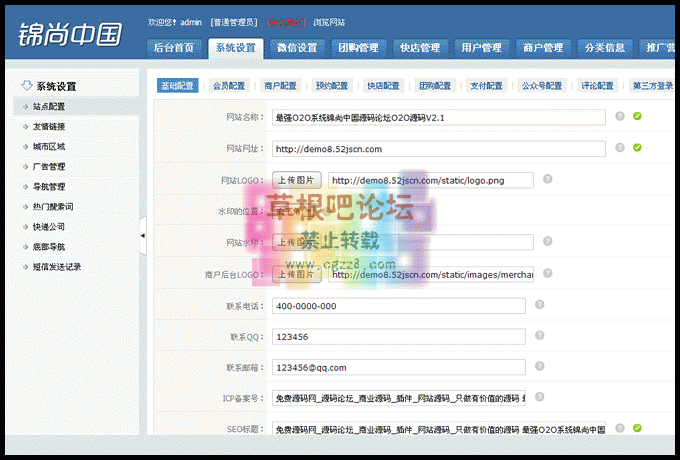Focus the 网站名称 input field
This screenshot has width=680, height=460.
438,117
